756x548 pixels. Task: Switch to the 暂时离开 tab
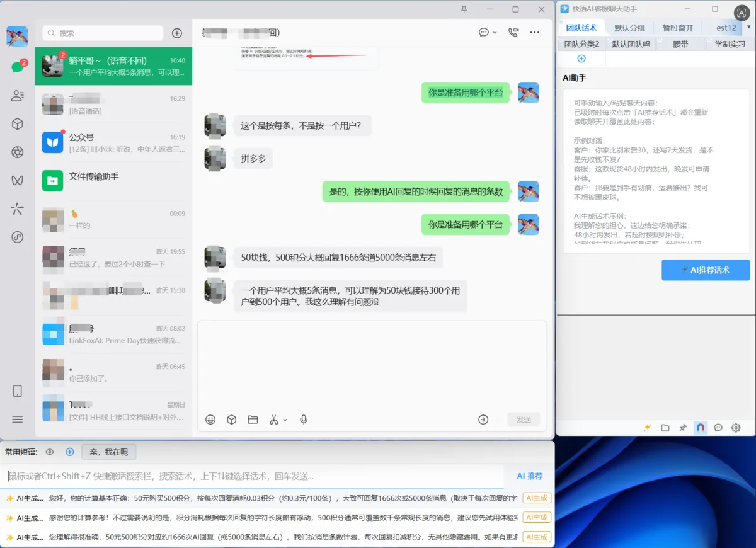pos(678,28)
